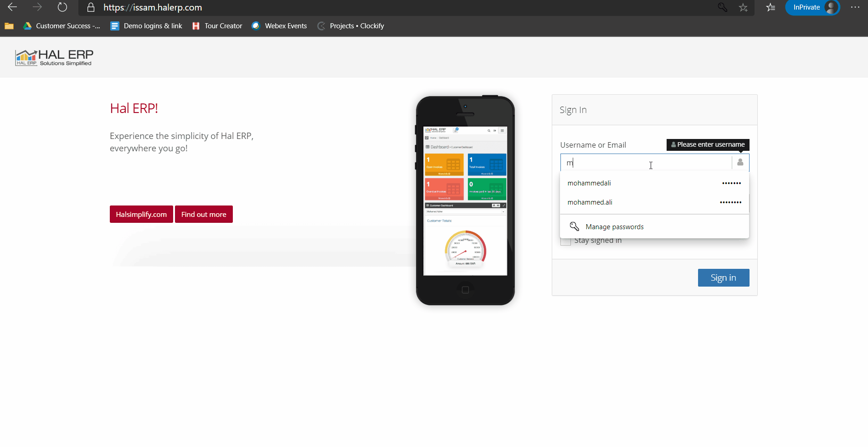Screen dimensions: 868x447
Task: Click the InPrivate profile button
Action: (812, 7)
